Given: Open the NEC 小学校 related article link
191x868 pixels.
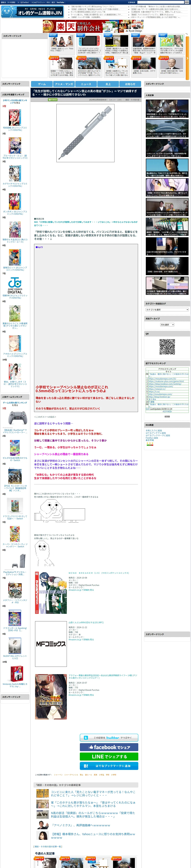Looking at the screenshot, I should (x=86, y=224).
